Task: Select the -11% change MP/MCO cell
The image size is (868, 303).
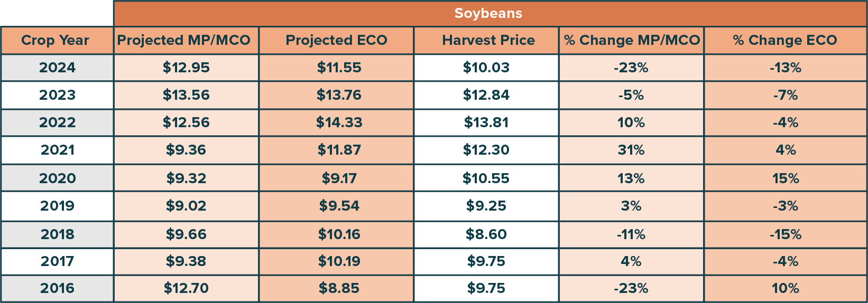Action: click(631, 234)
